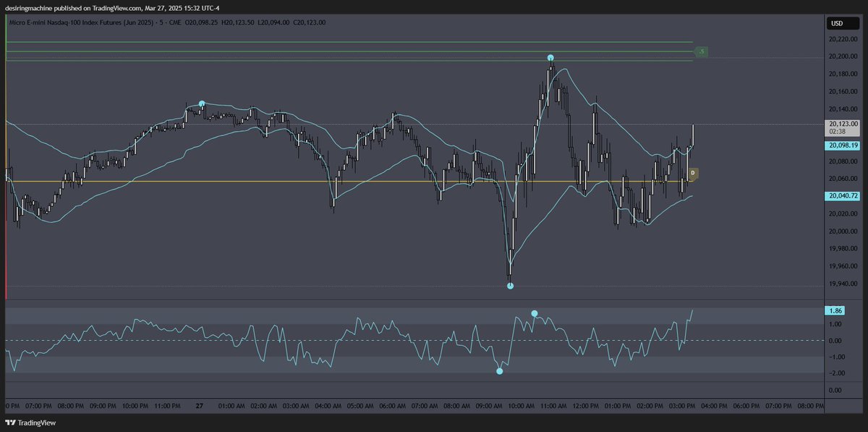The width and height of the screenshot is (868, 432).
Task: Select the cyan marker at the 19,940 session low
Action: (510, 286)
